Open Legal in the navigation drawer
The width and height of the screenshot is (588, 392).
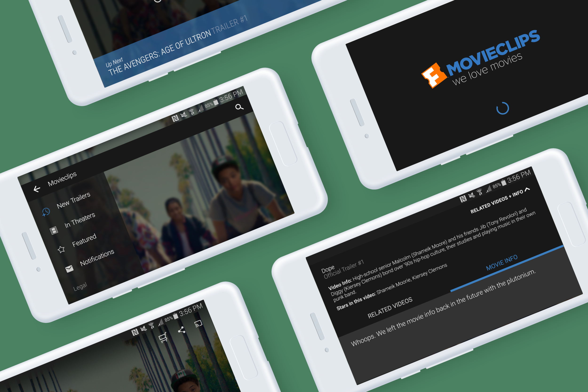tap(80, 286)
